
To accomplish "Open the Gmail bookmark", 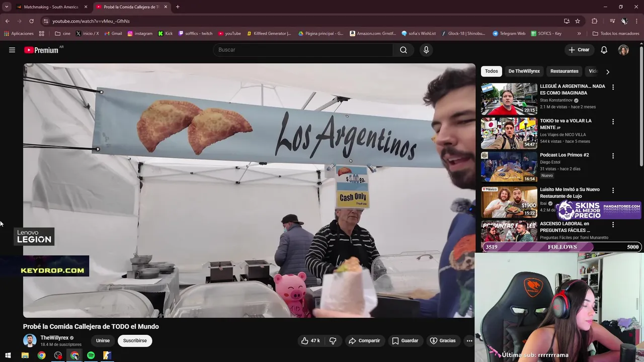I will [x=113, y=34].
